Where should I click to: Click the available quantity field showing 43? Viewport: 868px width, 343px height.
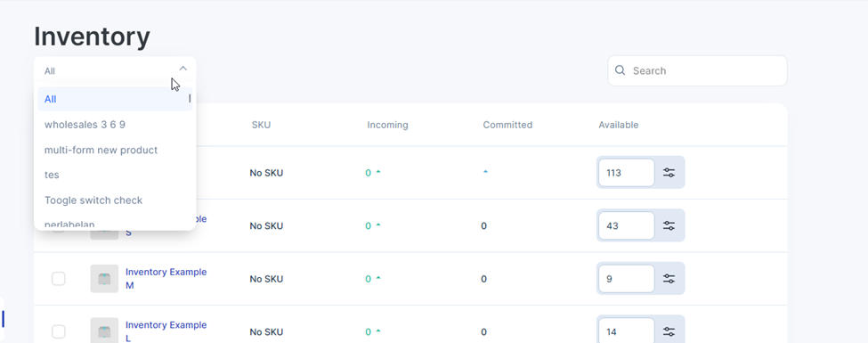click(627, 225)
